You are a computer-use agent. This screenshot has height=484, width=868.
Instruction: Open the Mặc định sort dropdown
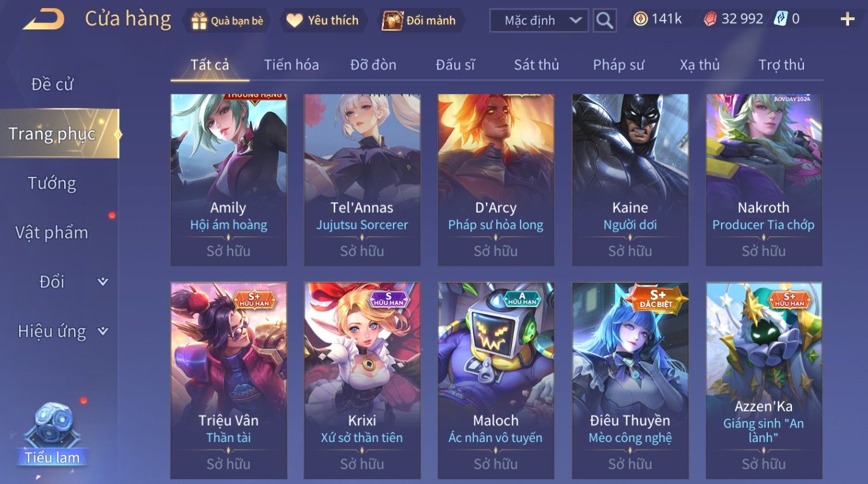pos(539,20)
